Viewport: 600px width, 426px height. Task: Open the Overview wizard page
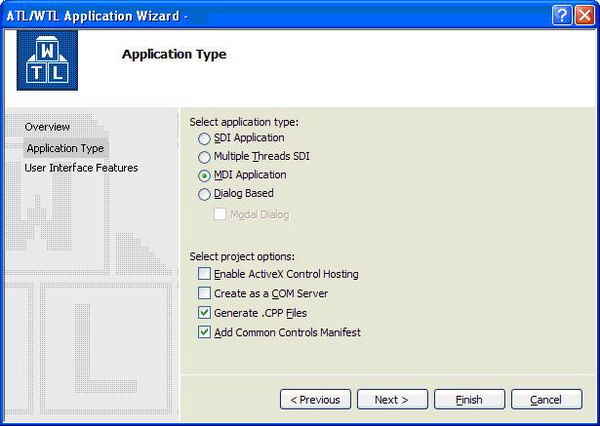coord(47,127)
